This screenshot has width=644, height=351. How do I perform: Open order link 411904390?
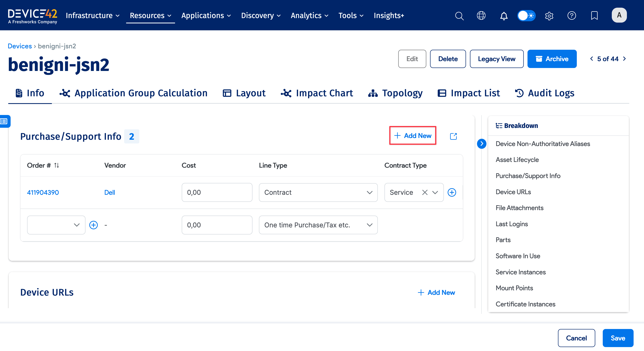(43, 192)
